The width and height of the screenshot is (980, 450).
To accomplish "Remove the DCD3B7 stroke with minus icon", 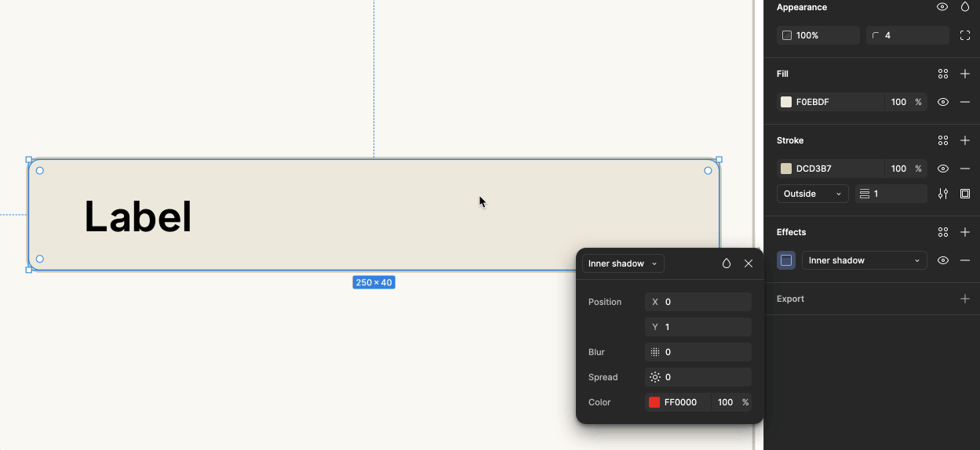I will tap(965, 169).
